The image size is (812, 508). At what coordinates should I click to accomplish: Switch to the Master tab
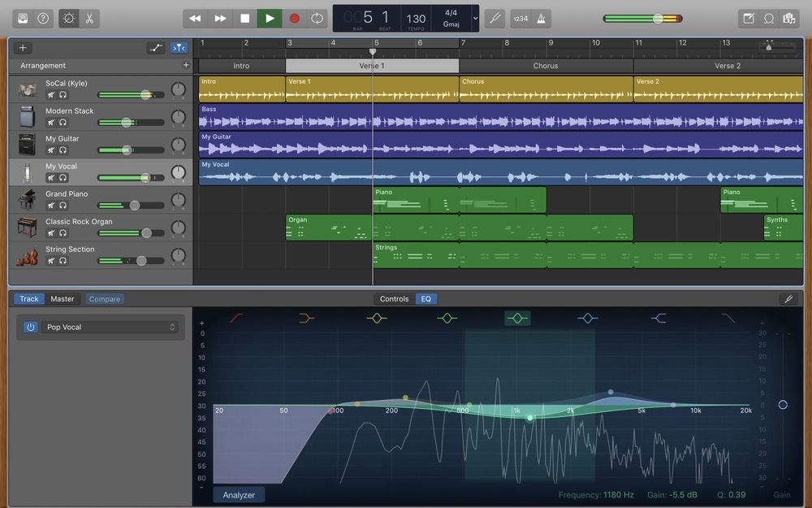coord(63,299)
